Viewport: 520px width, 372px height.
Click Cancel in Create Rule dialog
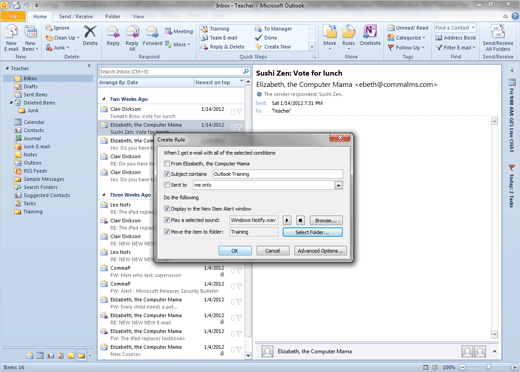[273, 251]
